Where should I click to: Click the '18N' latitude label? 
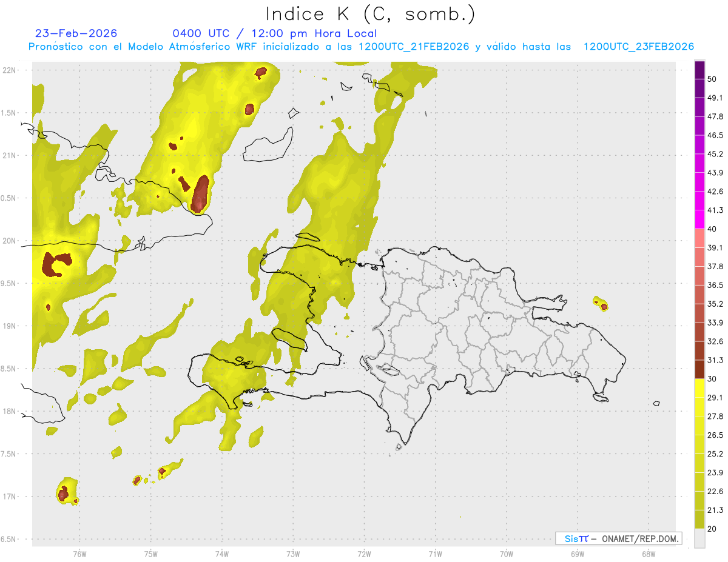[8, 411]
